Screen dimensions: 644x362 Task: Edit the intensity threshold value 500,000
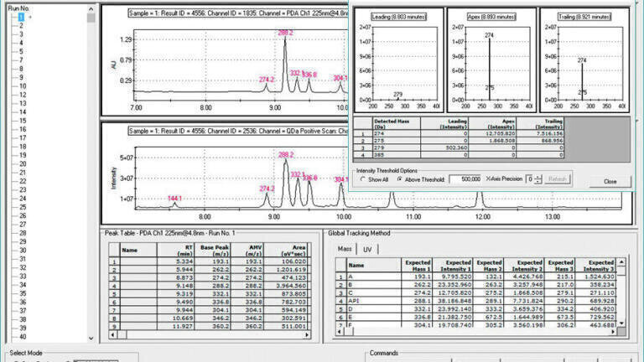click(x=465, y=179)
